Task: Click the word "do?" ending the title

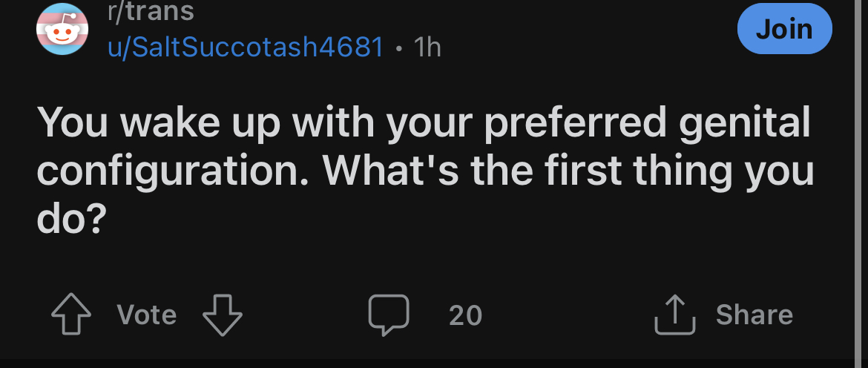Action: click(x=71, y=220)
